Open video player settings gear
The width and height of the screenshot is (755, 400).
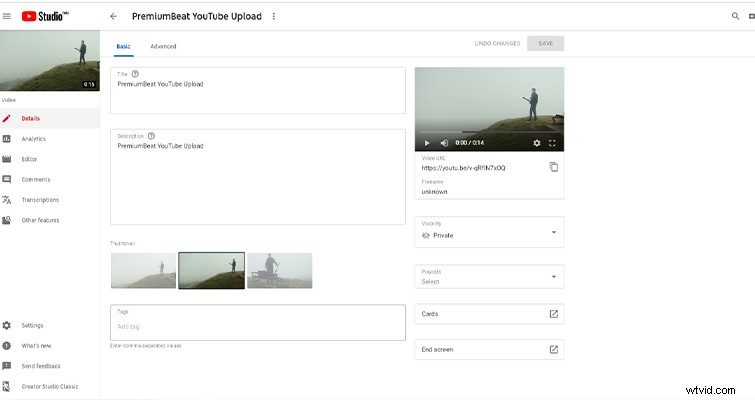pyautogui.click(x=537, y=143)
